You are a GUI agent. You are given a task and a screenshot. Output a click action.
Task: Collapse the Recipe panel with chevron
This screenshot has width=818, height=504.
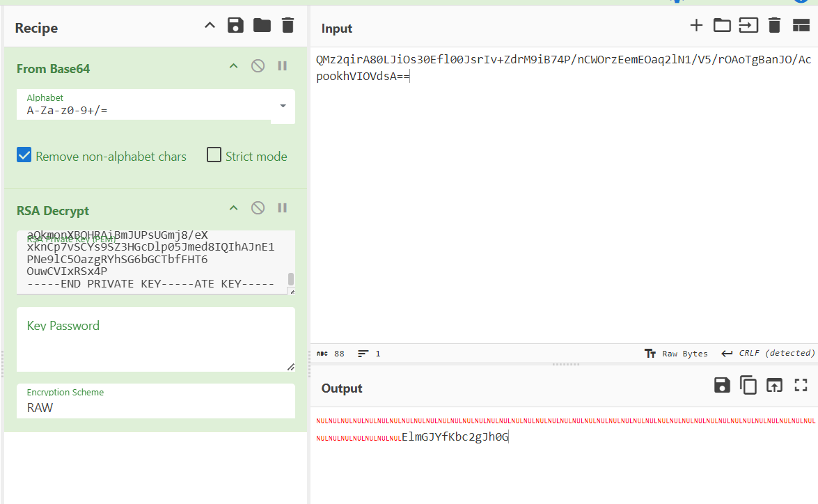click(210, 26)
